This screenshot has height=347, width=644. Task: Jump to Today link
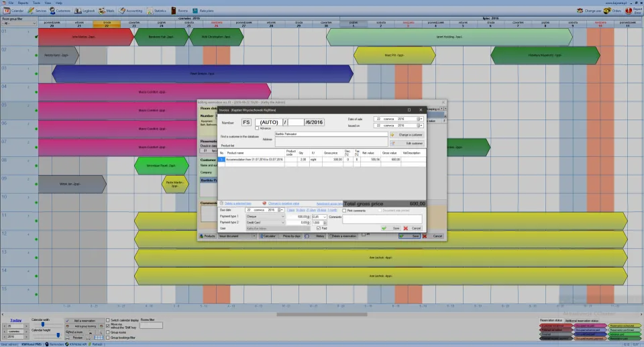(15, 320)
